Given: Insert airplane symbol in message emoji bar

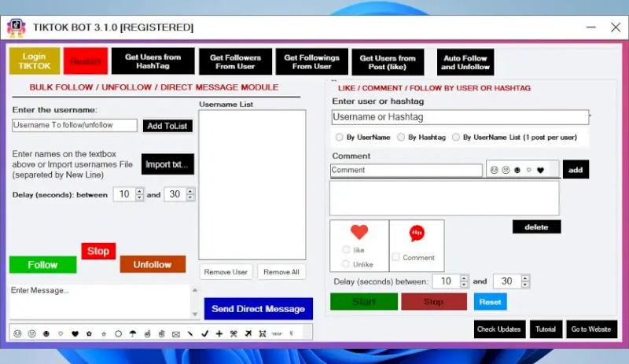Looking at the screenshot, I should 248,333.
